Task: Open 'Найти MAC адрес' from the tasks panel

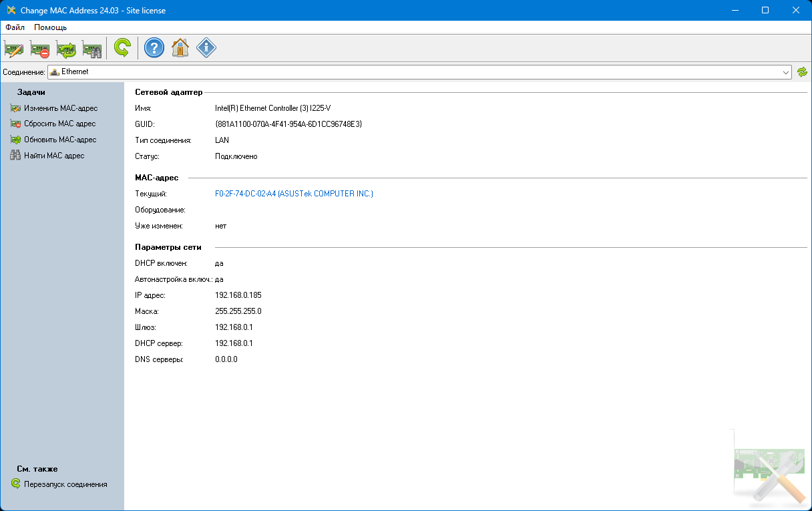Action: click(x=54, y=156)
